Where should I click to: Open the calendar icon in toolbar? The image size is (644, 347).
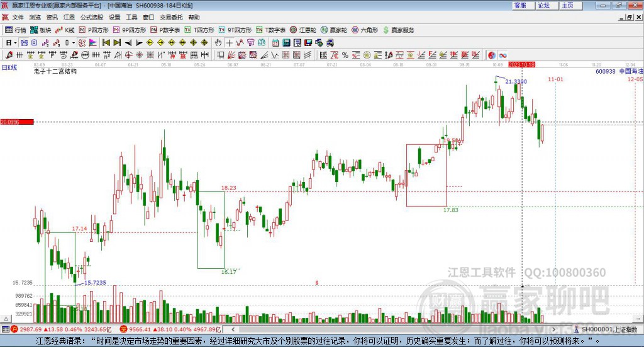click(275, 43)
